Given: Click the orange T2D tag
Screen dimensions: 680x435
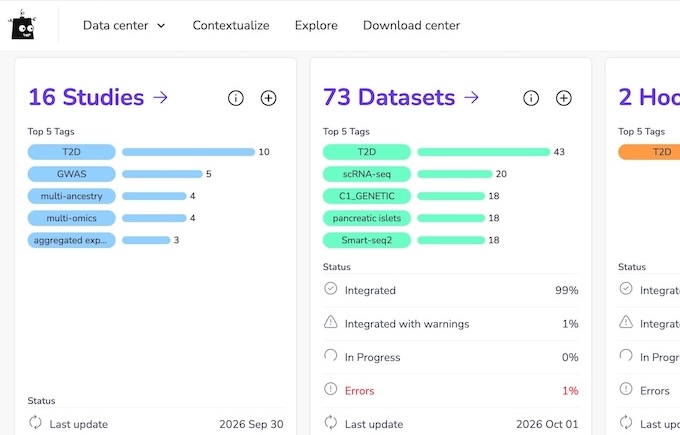Looking at the screenshot, I should pos(649,152).
